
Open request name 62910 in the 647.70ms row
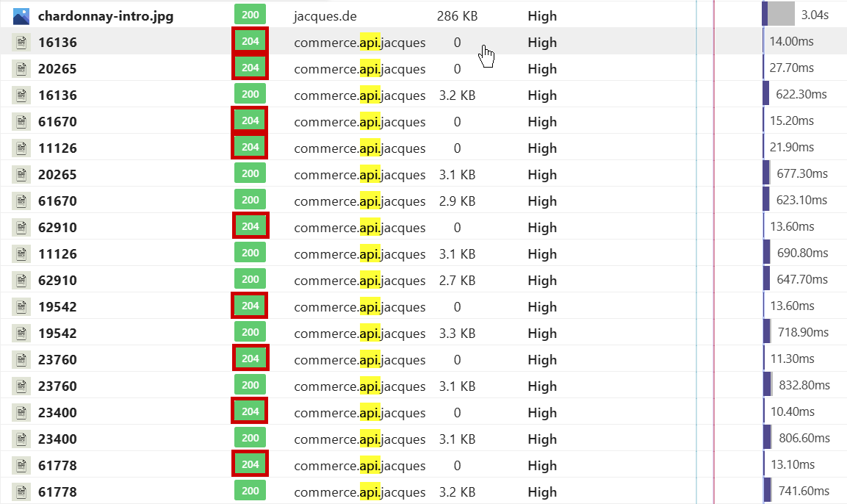(x=57, y=281)
